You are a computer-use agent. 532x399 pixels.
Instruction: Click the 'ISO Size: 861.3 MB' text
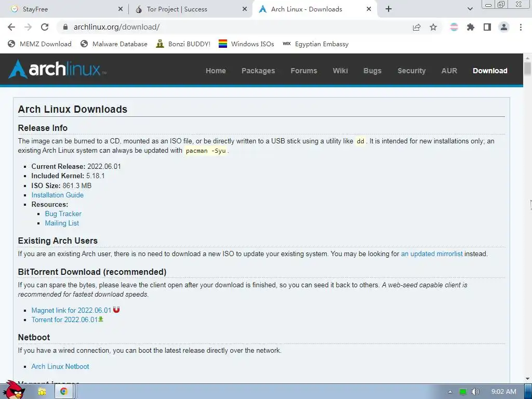point(61,185)
